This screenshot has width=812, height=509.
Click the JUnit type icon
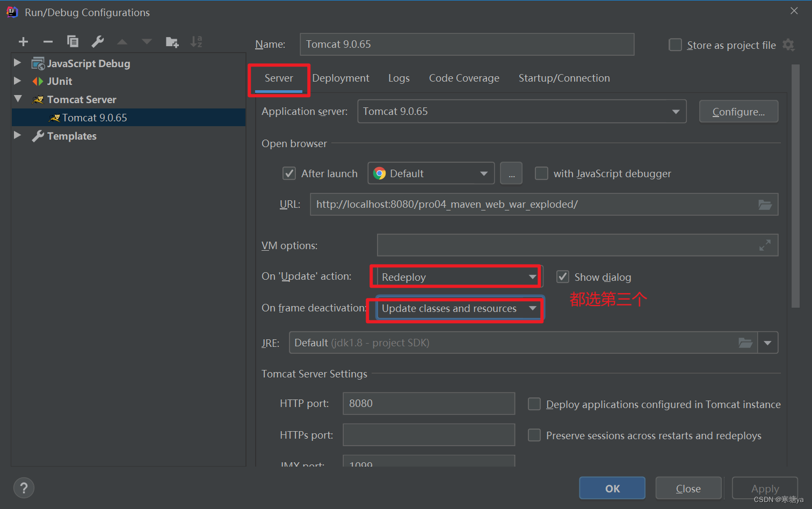pos(38,81)
